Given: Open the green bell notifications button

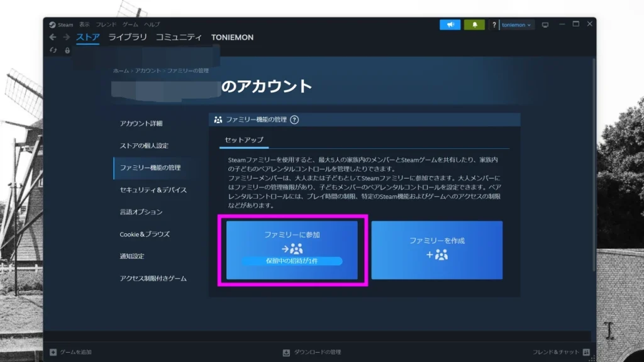Looking at the screenshot, I should [474, 25].
